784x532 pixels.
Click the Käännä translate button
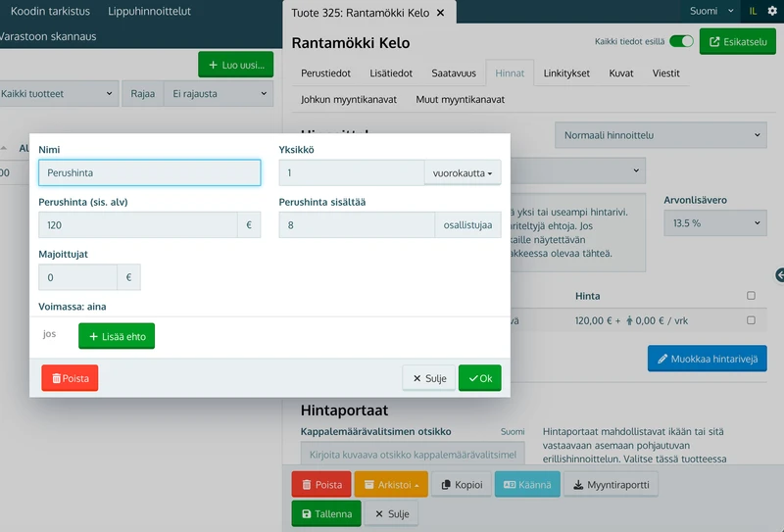[x=527, y=485]
